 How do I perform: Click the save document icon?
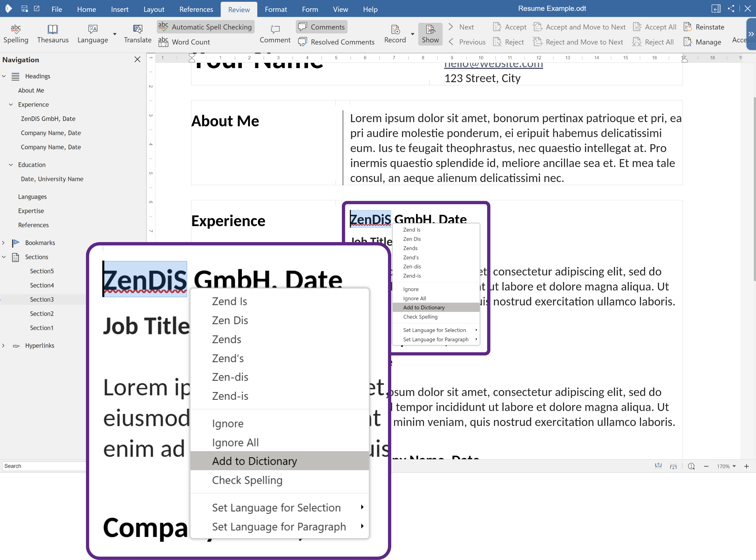25,9
